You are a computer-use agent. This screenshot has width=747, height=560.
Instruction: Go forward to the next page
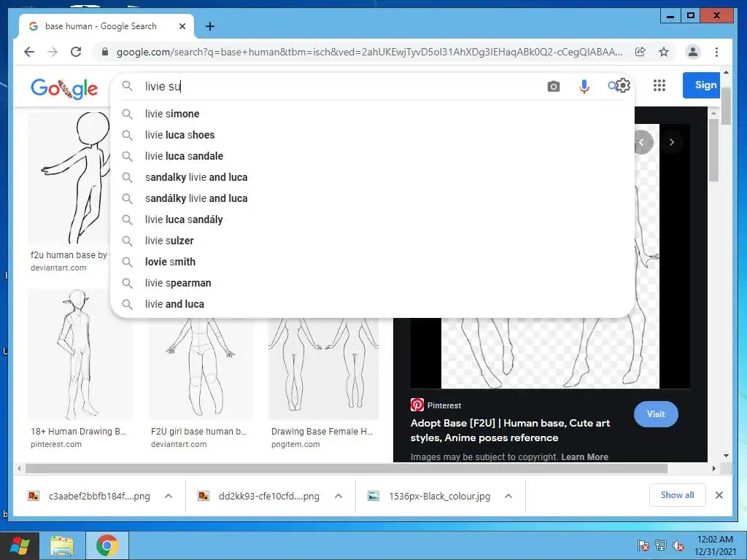pos(53,52)
